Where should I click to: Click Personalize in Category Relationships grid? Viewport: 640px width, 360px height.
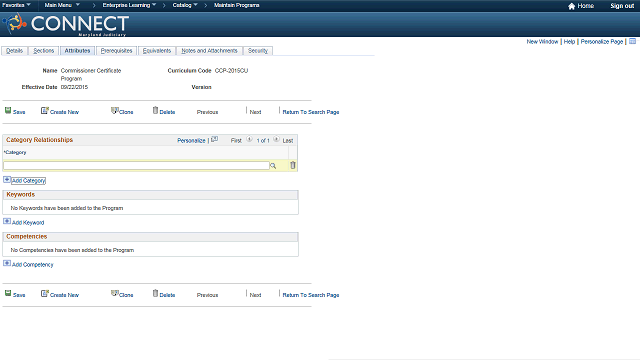(x=191, y=140)
